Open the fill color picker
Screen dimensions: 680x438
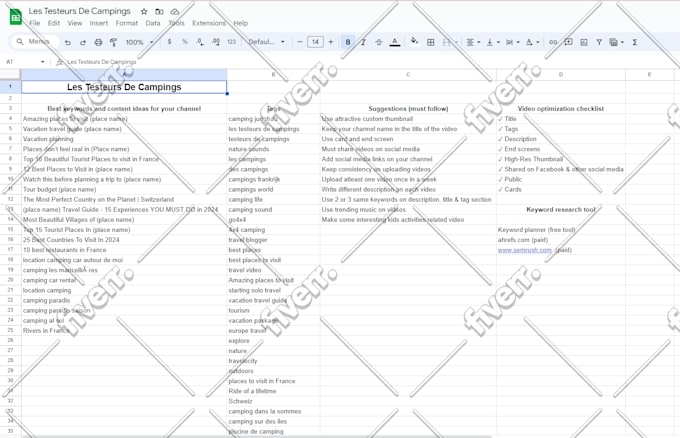pyautogui.click(x=414, y=42)
